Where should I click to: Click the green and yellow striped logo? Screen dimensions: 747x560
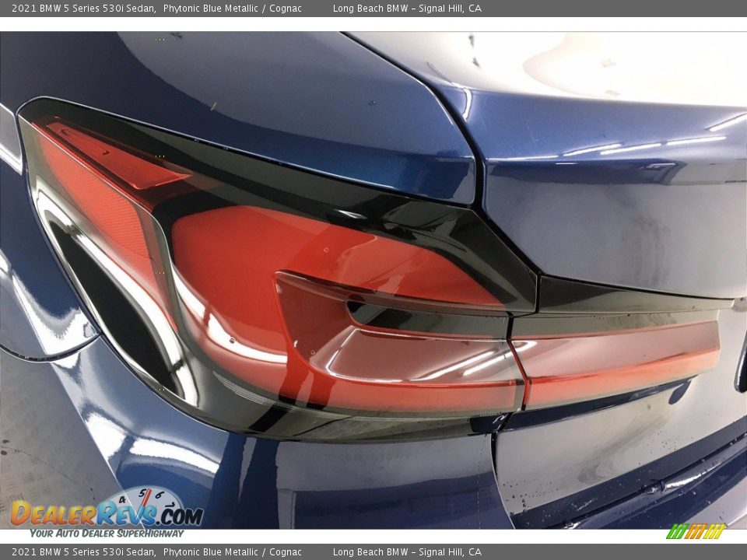(x=696, y=531)
